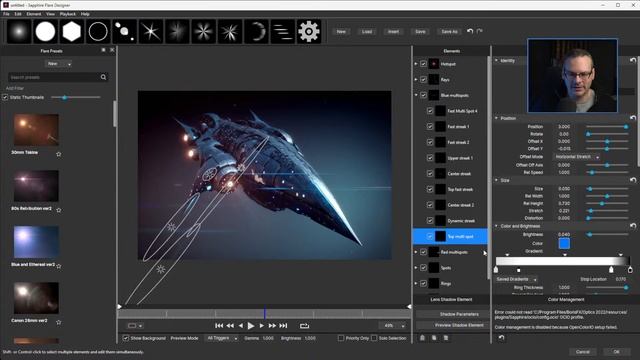The width and height of the screenshot is (640, 360).
Task: Toggle the Static Thumbnails checkbox
Action: [5, 97]
